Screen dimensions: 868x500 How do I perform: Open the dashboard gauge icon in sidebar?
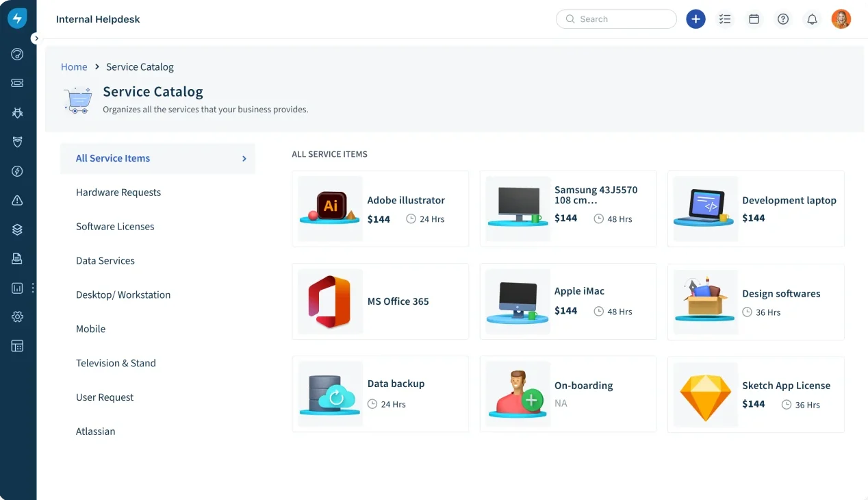[17, 54]
